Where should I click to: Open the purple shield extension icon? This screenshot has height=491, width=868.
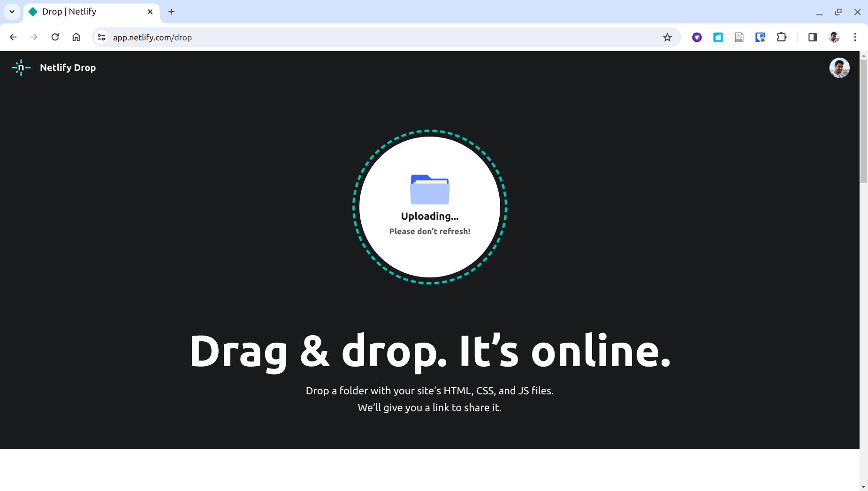click(697, 37)
